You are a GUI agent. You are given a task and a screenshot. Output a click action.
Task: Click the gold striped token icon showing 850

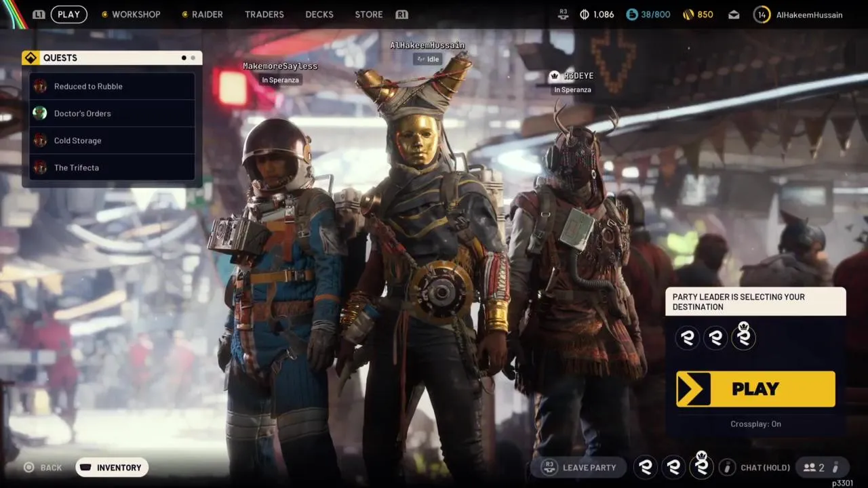point(688,14)
